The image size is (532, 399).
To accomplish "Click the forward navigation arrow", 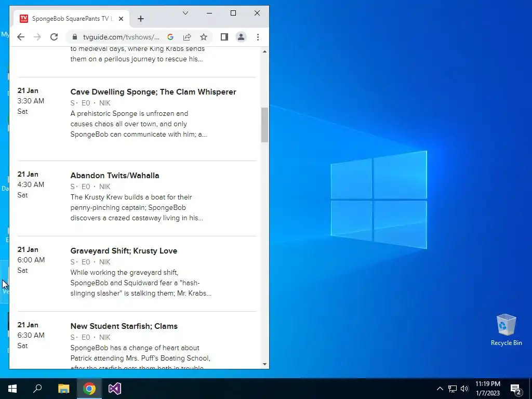I will click(37, 37).
